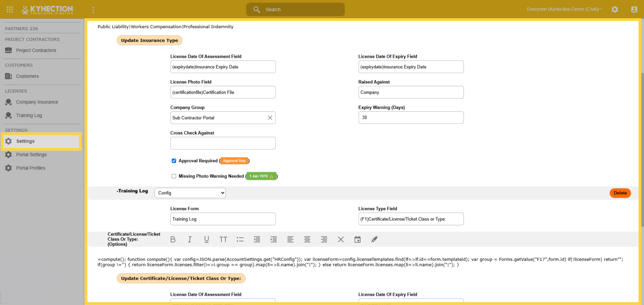The height and width of the screenshot is (305, 644).
Task: Open the top-right gear settings icon
Action: click(615, 9)
